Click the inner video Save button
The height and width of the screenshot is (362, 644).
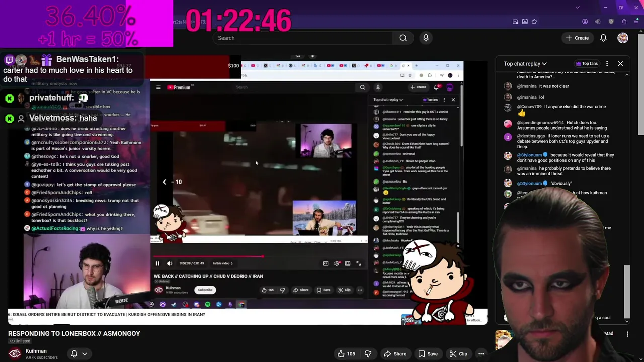point(324,290)
